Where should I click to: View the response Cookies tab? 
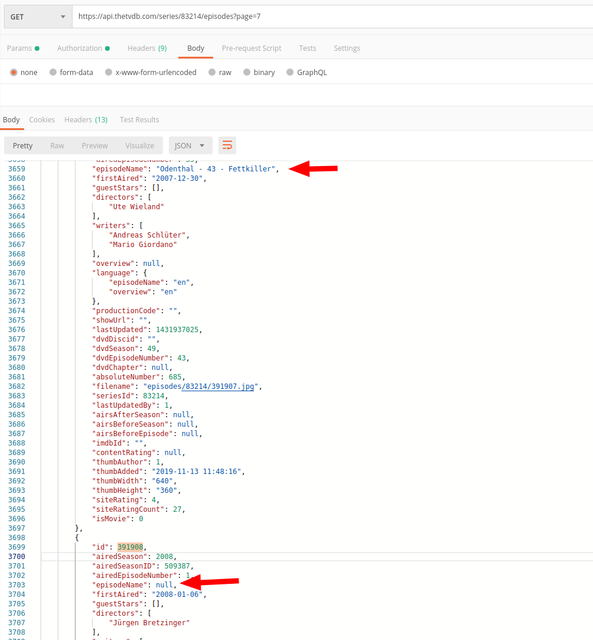(x=42, y=120)
